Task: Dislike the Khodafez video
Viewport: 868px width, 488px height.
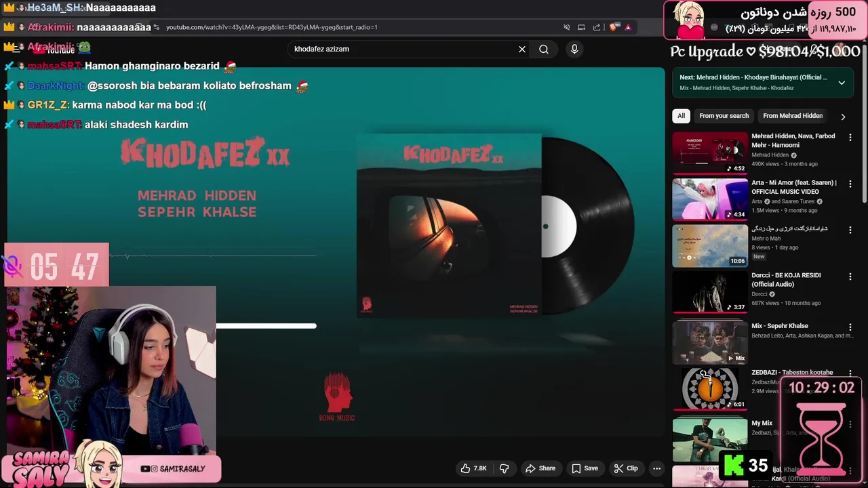Action: (504, 468)
